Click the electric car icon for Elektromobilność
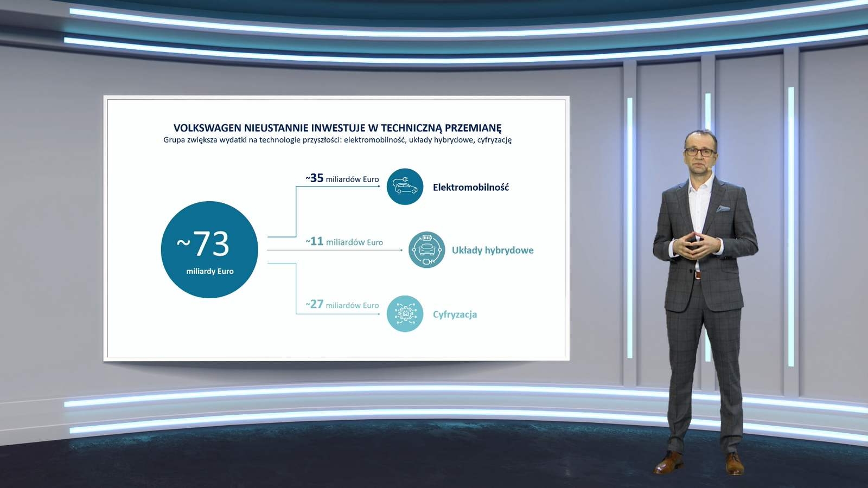The height and width of the screenshot is (488, 868). click(x=405, y=187)
